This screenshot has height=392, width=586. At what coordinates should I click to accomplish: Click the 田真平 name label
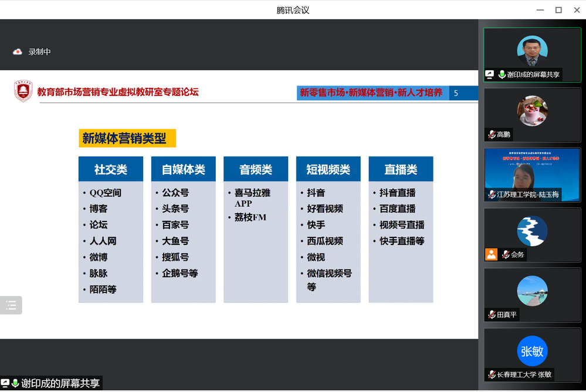tap(507, 315)
